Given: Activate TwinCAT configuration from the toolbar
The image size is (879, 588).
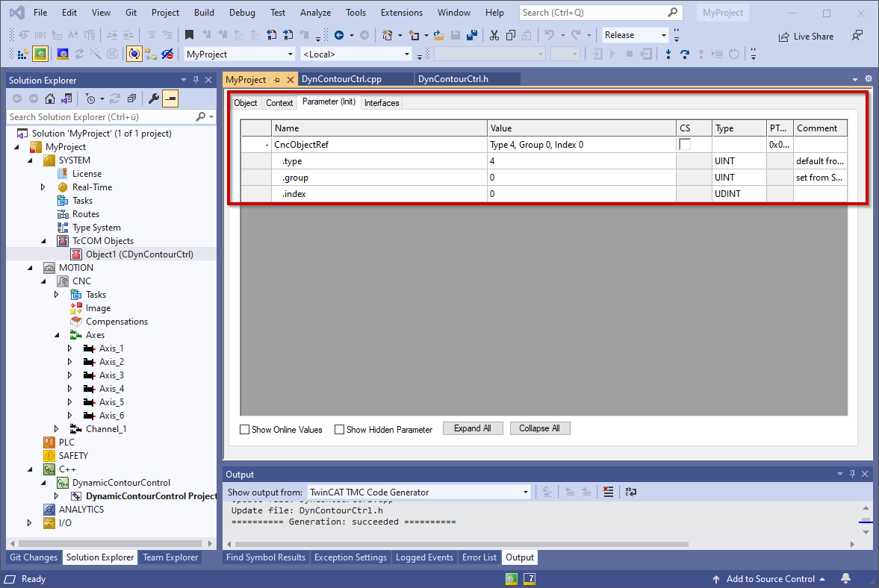Looking at the screenshot, I should tap(40, 53).
